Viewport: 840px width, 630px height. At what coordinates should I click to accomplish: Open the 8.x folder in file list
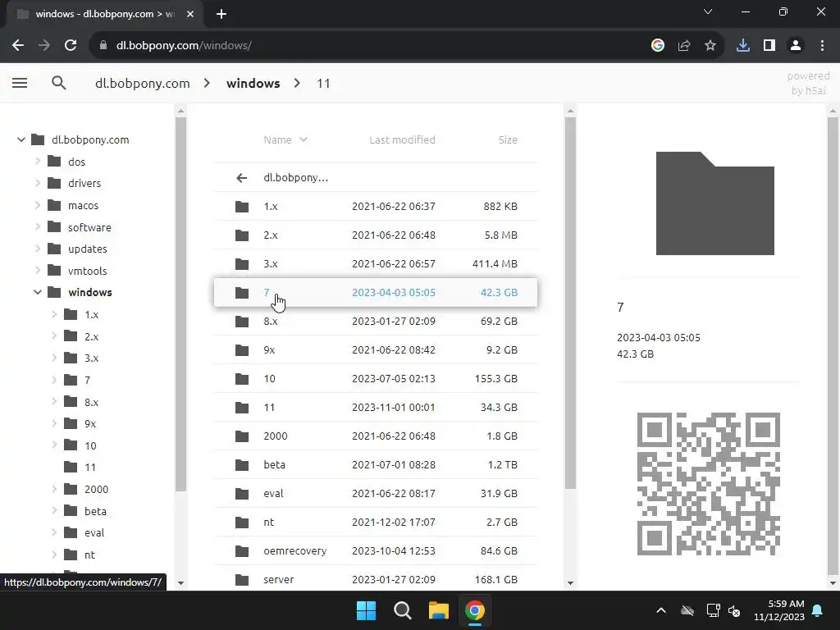point(376,322)
